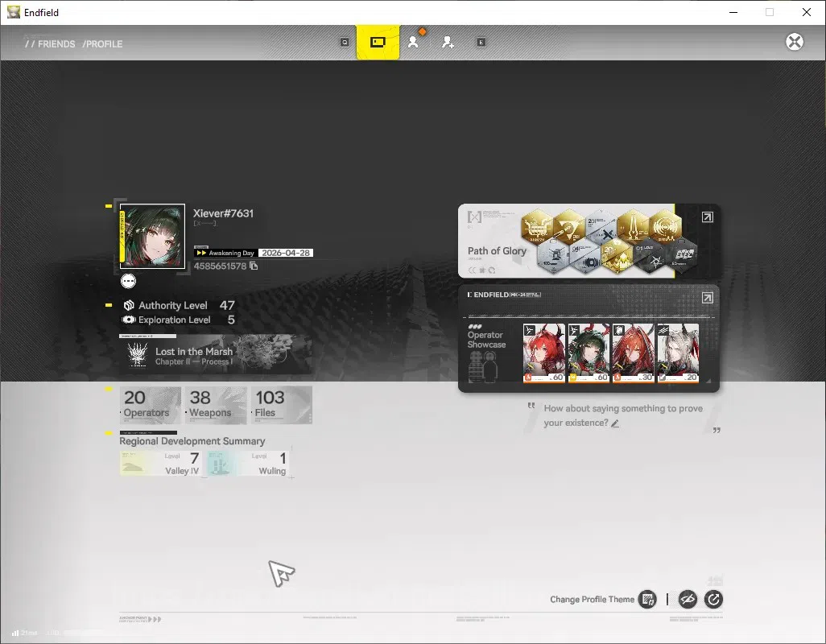Viewport: 826px width, 644px height.
Task: Open the 20 Operators tile
Action: (150, 406)
